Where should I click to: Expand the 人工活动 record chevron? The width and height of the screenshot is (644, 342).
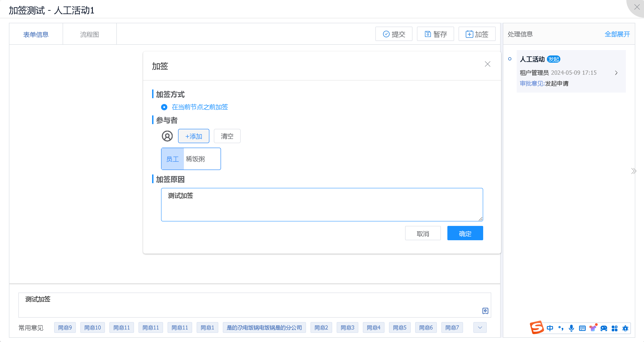pos(616,73)
